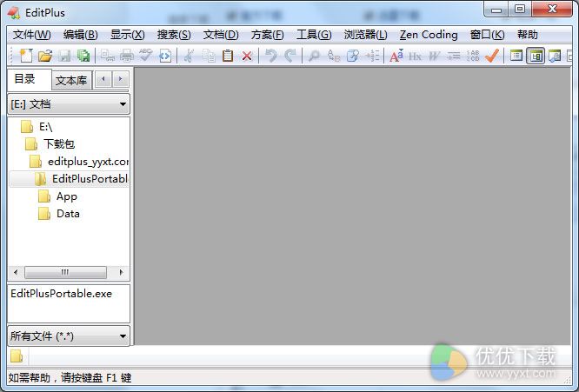The image size is (579, 392).
Task: Open the 帮助 menu
Action: [528, 35]
